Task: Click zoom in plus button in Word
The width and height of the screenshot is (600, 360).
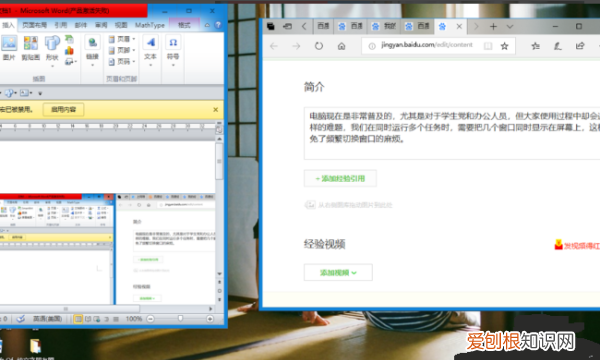Action: [x=210, y=319]
